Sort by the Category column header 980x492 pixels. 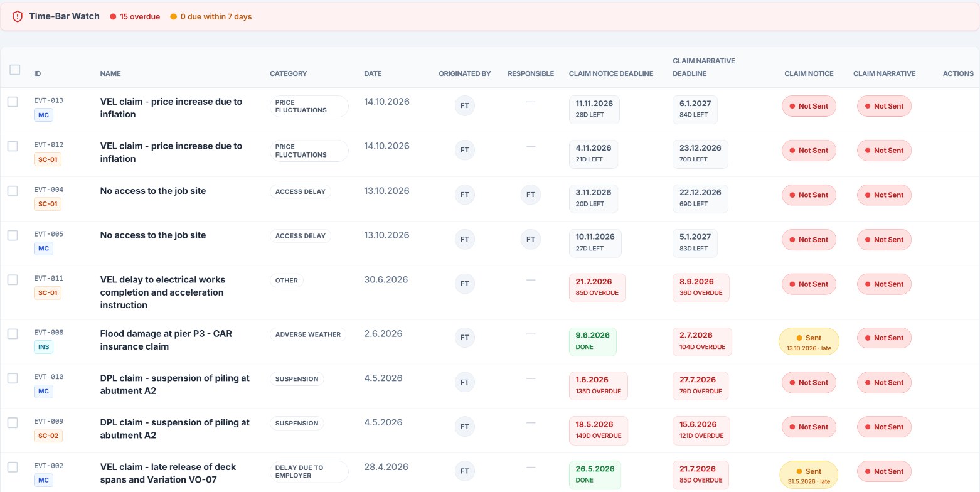(x=289, y=73)
